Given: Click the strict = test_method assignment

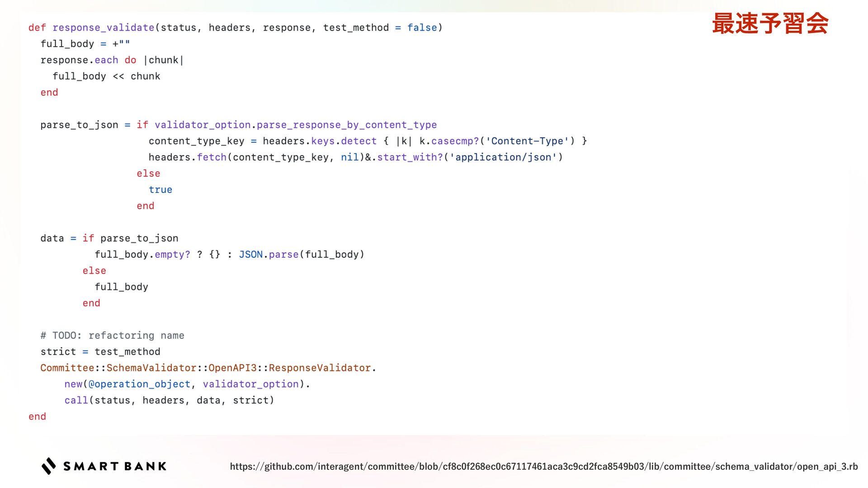Looking at the screenshot, I should 100,352.
